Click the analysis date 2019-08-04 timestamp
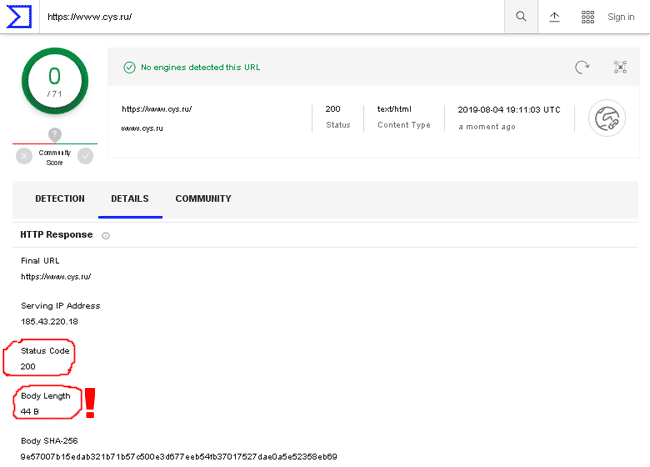This screenshot has width=650, height=467. 509,110
